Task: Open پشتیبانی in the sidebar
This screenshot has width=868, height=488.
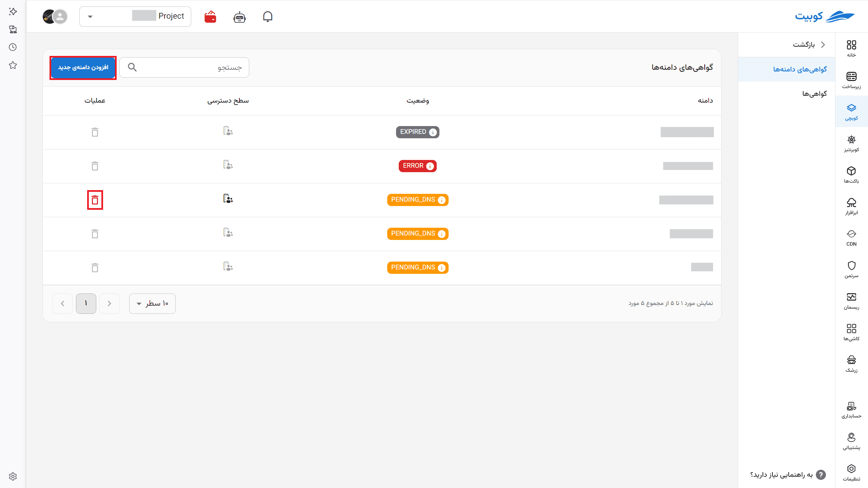Action: [x=851, y=441]
